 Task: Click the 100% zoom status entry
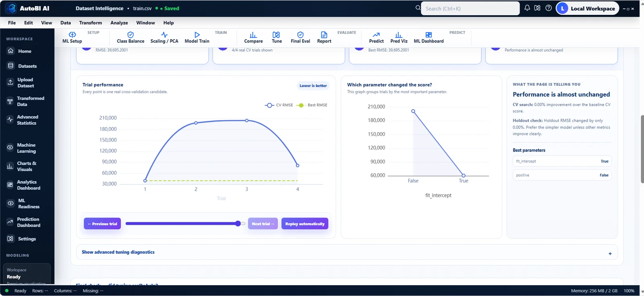(629, 291)
